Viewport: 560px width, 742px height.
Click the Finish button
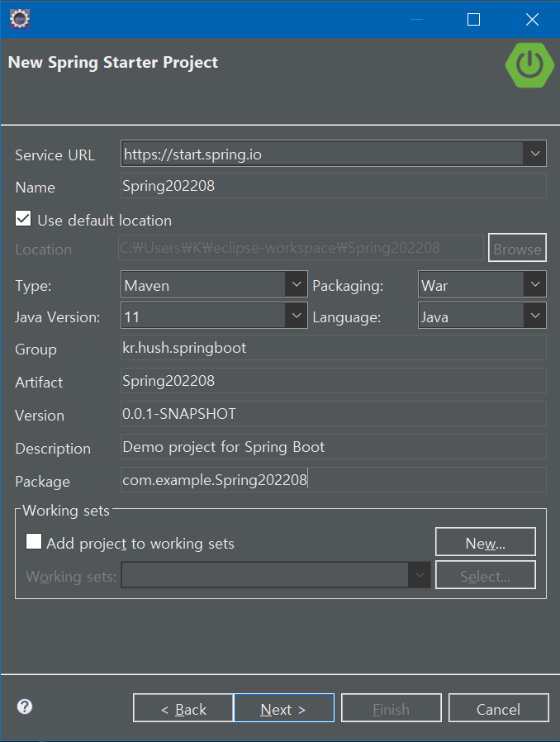pos(392,708)
